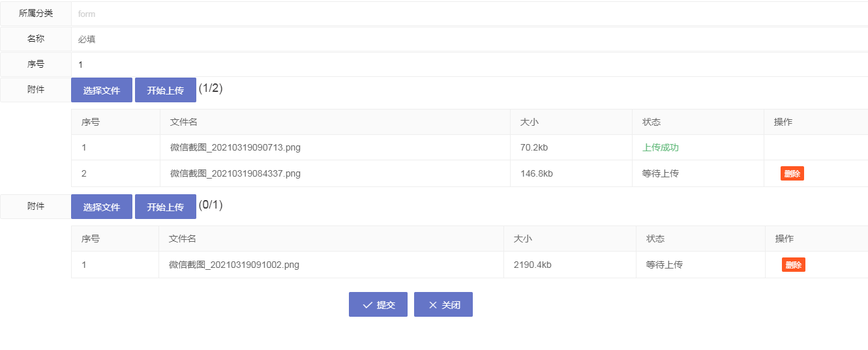
Task: Click the second 选择文件 button
Action: click(102, 207)
